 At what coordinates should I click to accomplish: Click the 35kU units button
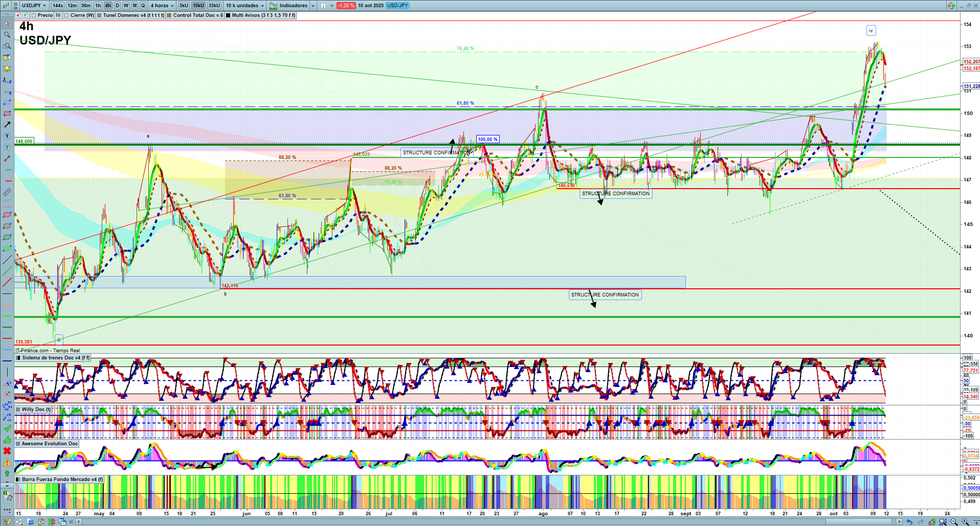(214, 6)
